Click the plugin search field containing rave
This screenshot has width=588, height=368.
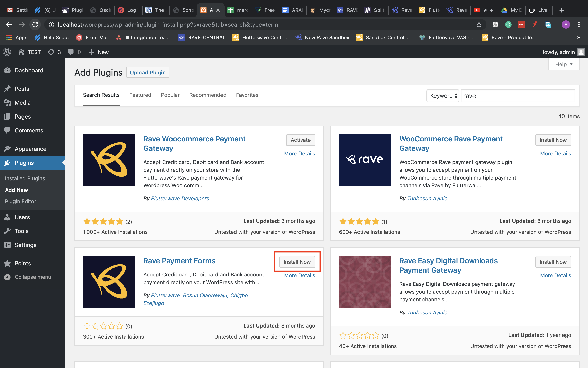click(518, 96)
